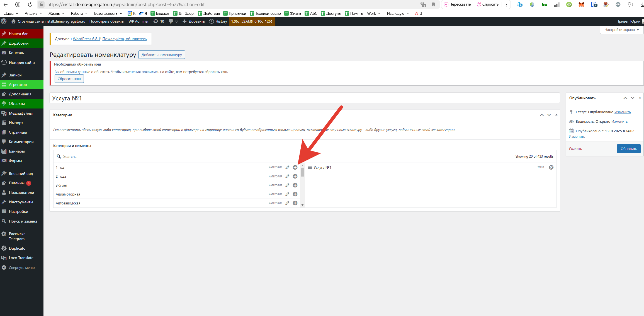644x316 pixels.
Task: Click the blue 'Обновить' publish button
Action: 628,149
